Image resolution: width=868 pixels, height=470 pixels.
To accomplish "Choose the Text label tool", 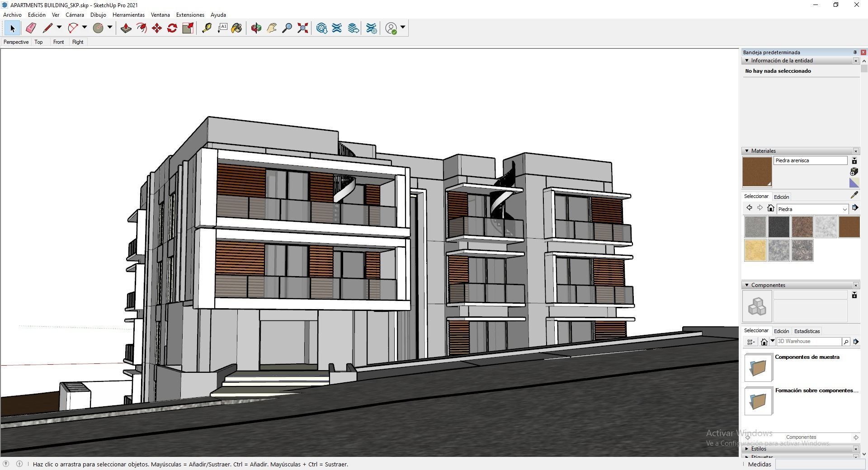I will coord(222,28).
